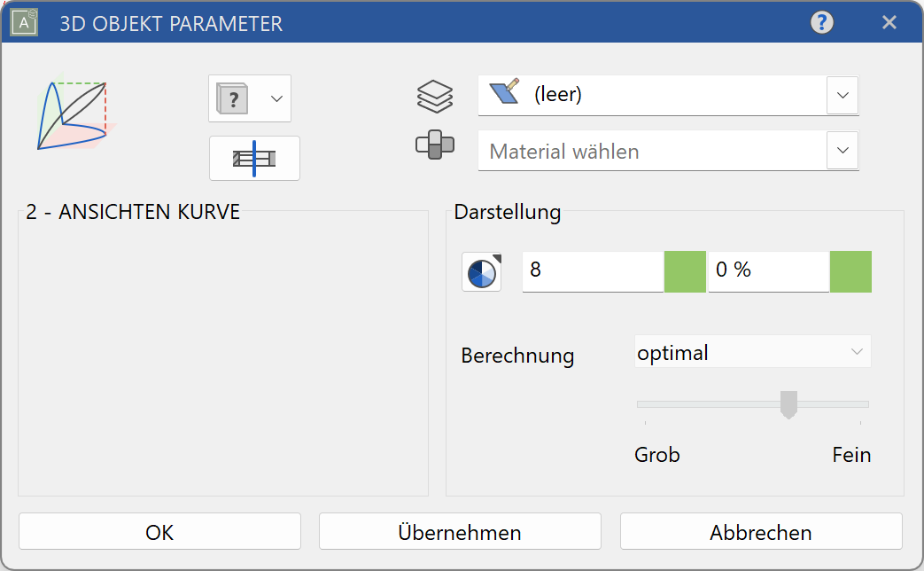Click the green swatch next to 0 %
Image resolution: width=924 pixels, height=571 pixels.
tap(850, 271)
